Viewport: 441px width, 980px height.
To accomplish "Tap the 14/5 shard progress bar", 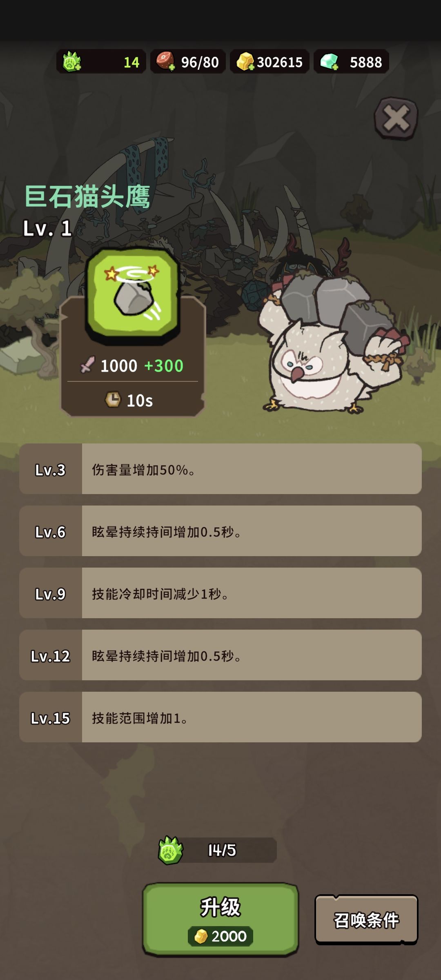I will pyautogui.click(x=223, y=850).
